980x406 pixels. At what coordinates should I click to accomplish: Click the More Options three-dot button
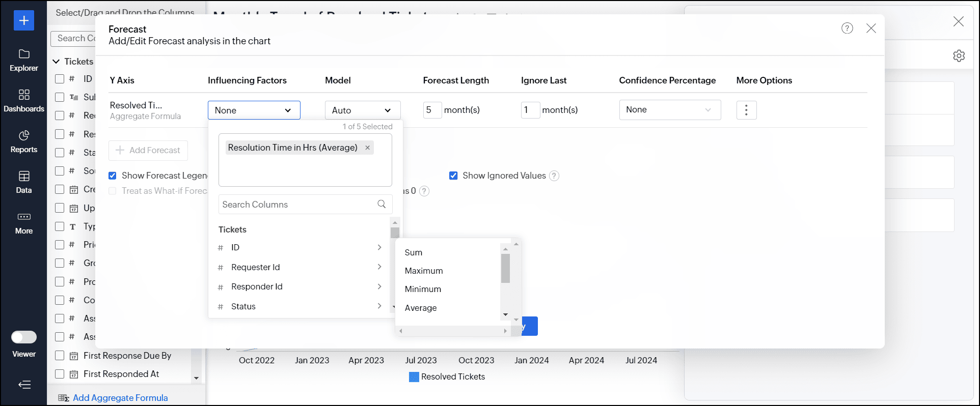coord(746,110)
